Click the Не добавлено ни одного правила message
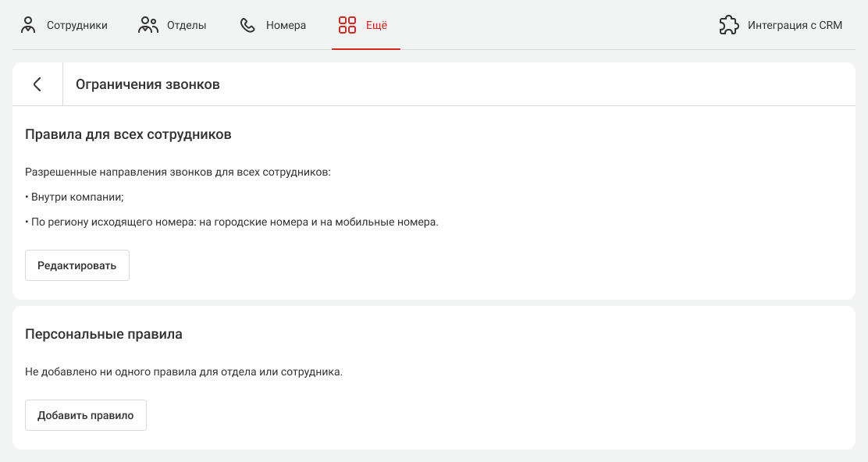868x462 pixels. pos(183,371)
